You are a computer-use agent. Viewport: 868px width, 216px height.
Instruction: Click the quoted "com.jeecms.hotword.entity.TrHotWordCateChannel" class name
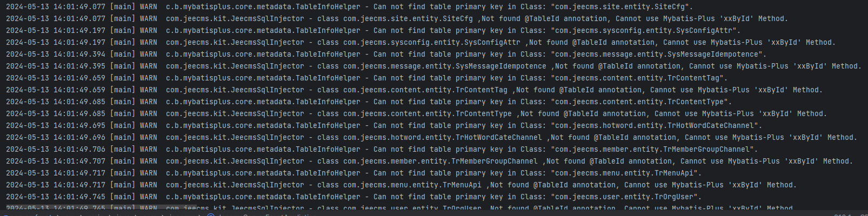pyautogui.click(x=656, y=125)
